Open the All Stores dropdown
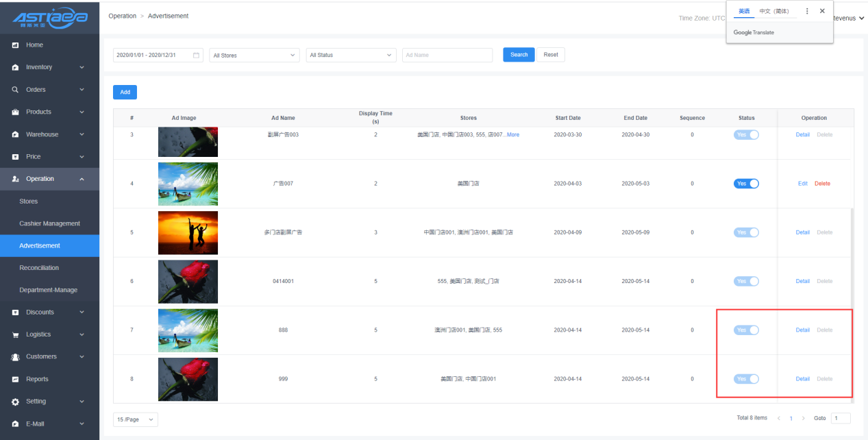The width and height of the screenshot is (868, 440). point(253,56)
